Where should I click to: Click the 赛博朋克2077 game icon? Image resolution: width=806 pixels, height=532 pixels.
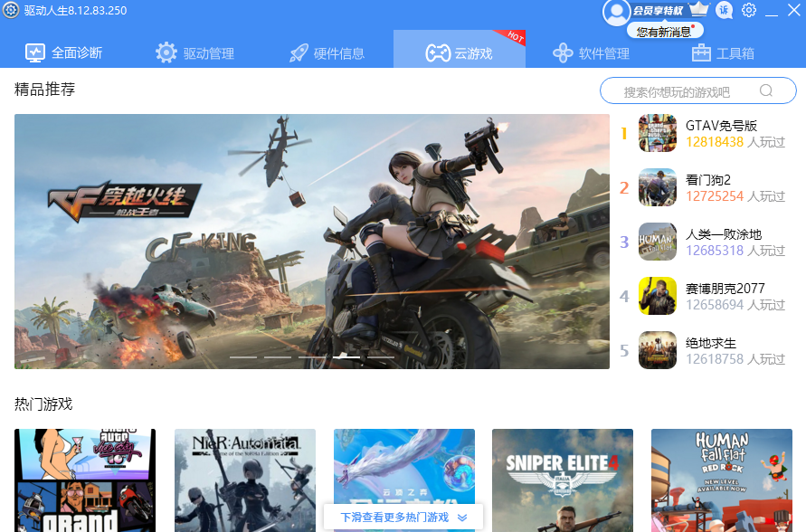pos(658,296)
